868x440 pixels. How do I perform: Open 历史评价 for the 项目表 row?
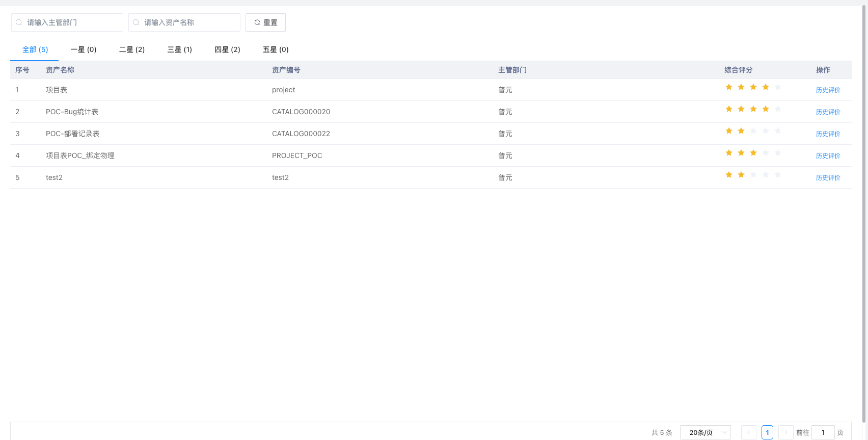point(828,90)
